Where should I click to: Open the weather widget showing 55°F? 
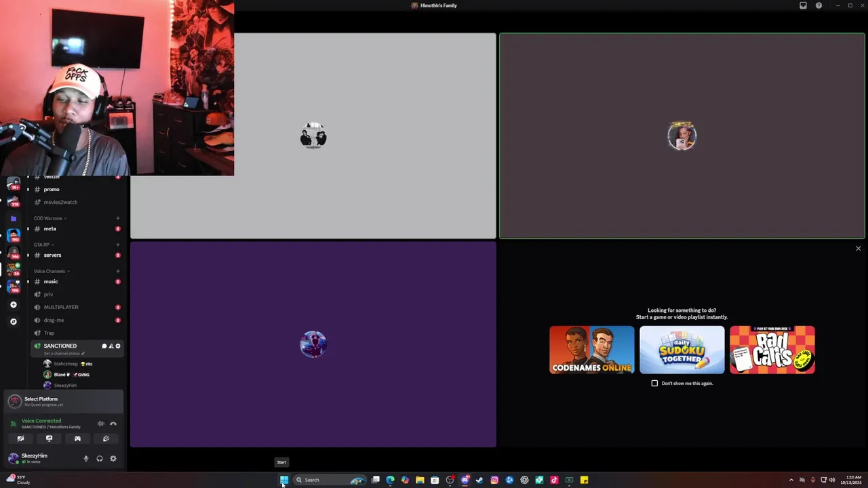[18, 480]
